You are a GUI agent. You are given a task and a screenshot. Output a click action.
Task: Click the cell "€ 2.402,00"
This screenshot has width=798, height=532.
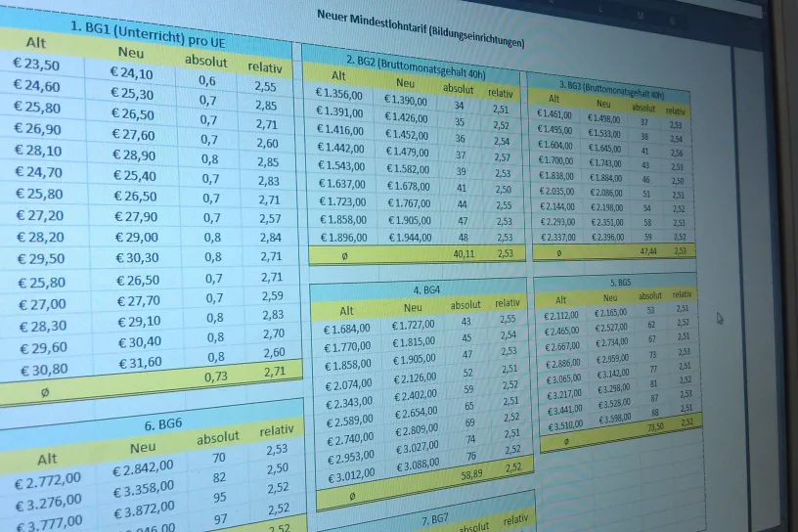point(416,394)
